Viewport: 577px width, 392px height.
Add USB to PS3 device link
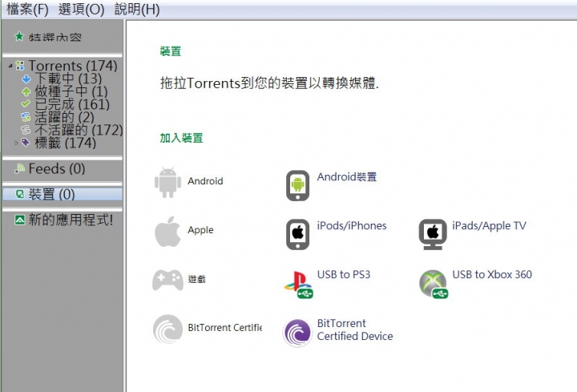(344, 275)
